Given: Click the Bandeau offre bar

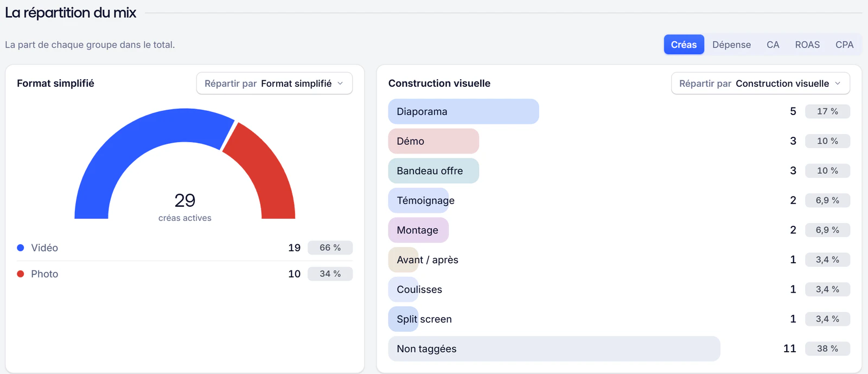Looking at the screenshot, I should (433, 171).
